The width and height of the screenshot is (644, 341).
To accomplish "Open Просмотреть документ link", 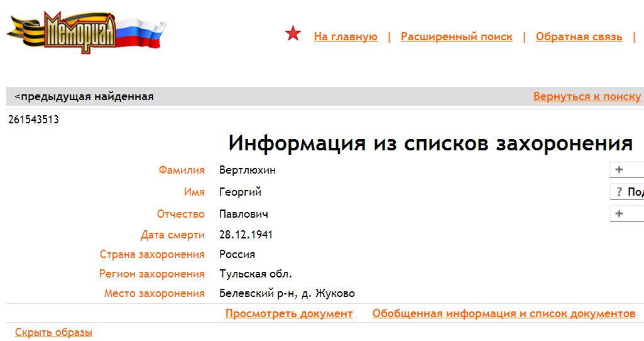I will click(x=289, y=313).
